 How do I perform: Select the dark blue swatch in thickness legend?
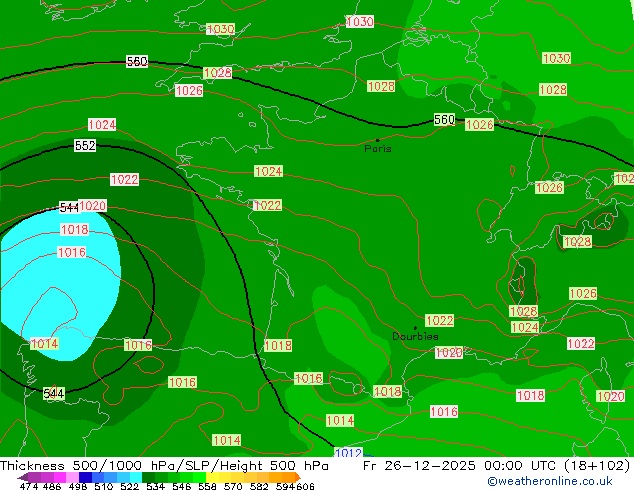85,477
